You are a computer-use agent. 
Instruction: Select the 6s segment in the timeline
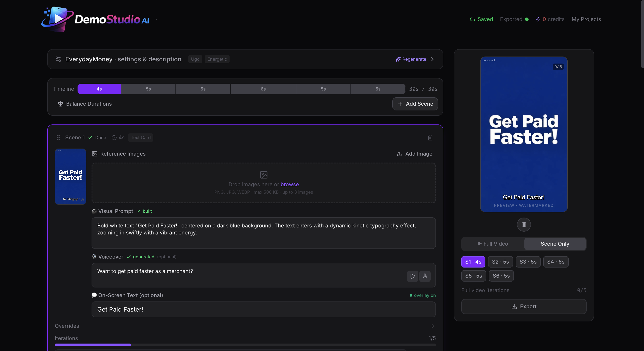(263, 89)
